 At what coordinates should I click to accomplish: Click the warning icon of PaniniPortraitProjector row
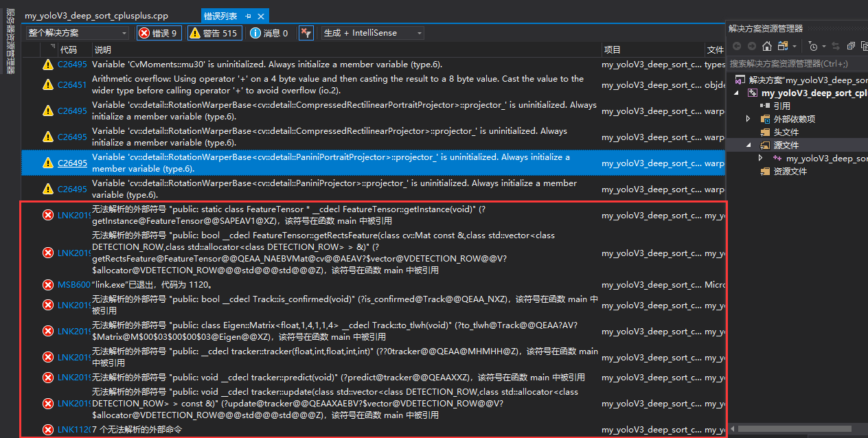[x=48, y=163]
